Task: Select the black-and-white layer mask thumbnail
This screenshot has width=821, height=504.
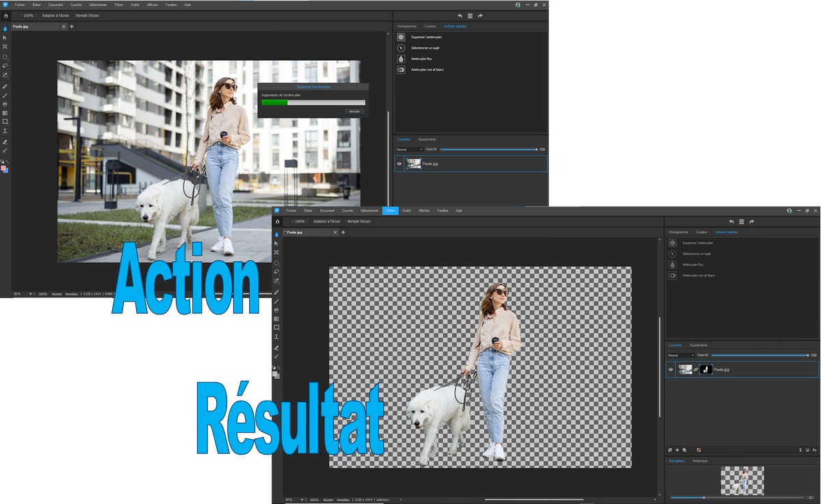Action: 706,369
